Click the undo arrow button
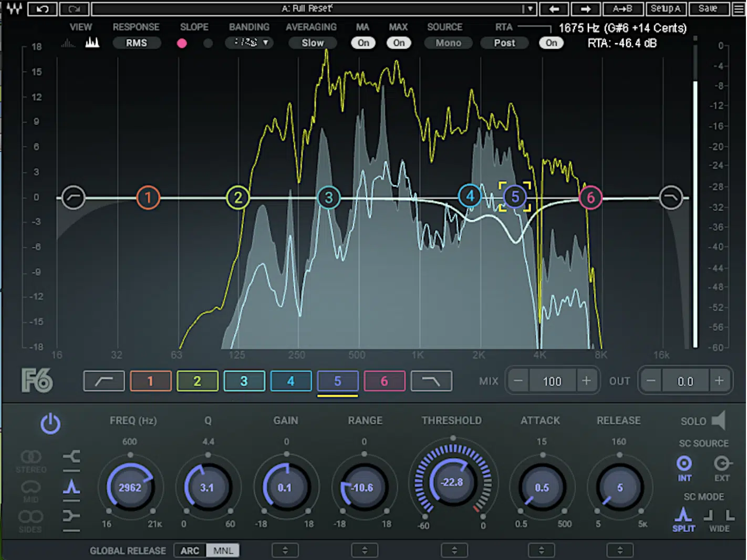The height and width of the screenshot is (560, 747). point(43,9)
